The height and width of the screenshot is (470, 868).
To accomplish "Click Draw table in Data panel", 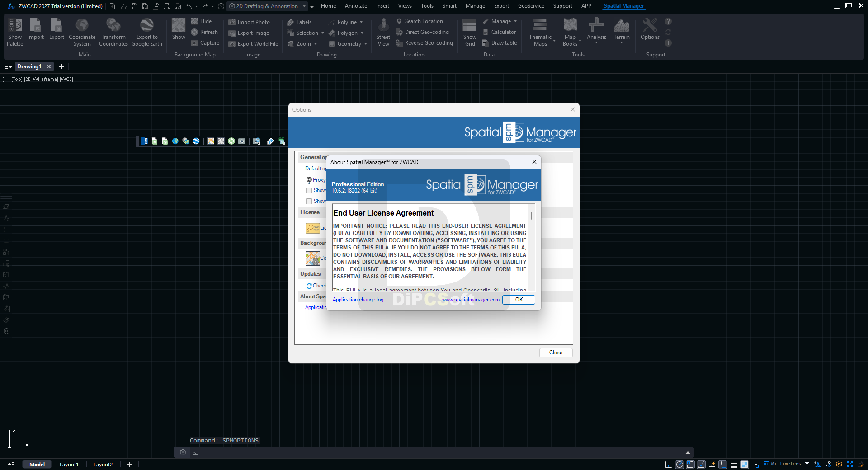I will 500,43.
